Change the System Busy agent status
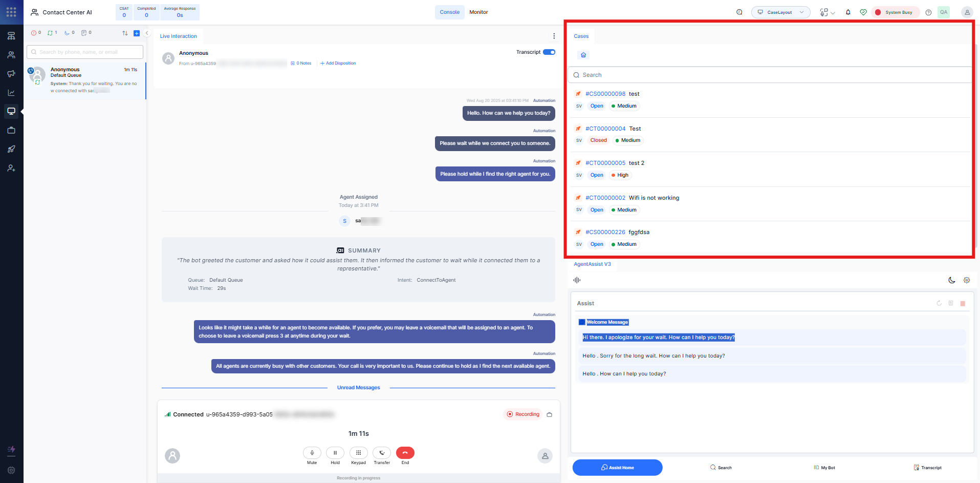Image resolution: width=980 pixels, height=483 pixels. pyautogui.click(x=895, y=12)
